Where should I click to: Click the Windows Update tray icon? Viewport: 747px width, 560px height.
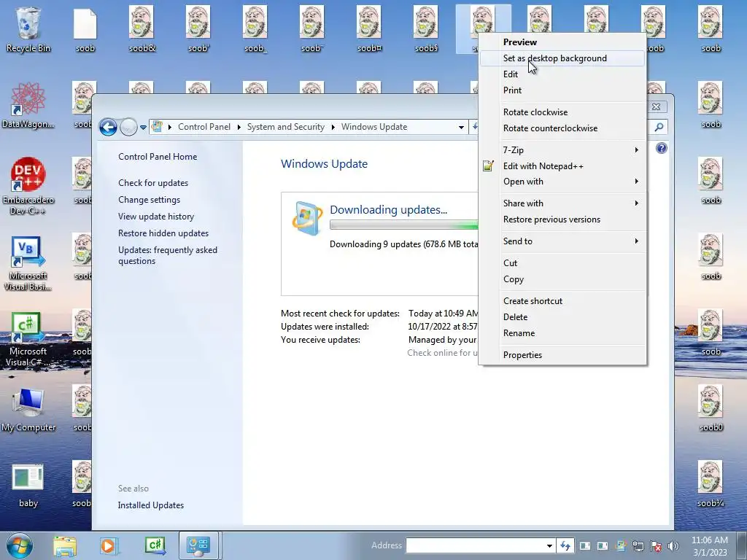click(x=621, y=545)
